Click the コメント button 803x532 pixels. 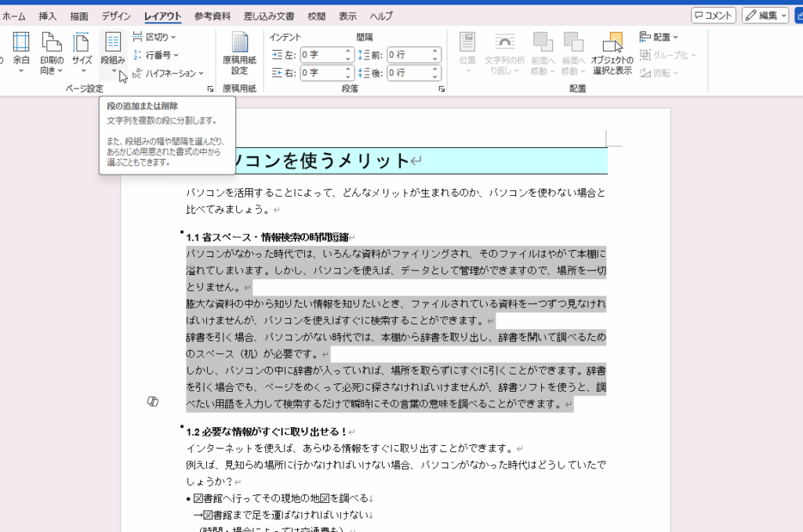tap(713, 16)
